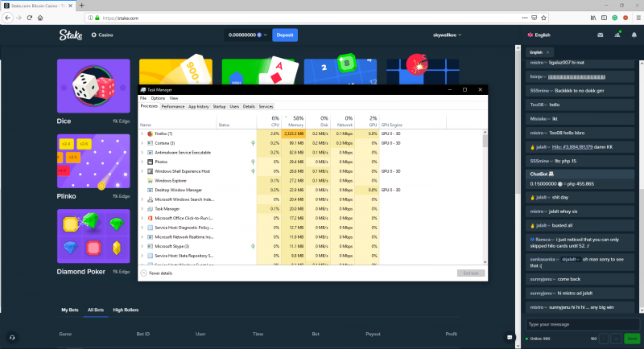This screenshot has height=349, width=644.
Task: Open the Firefox Library icon
Action: click(x=593, y=18)
